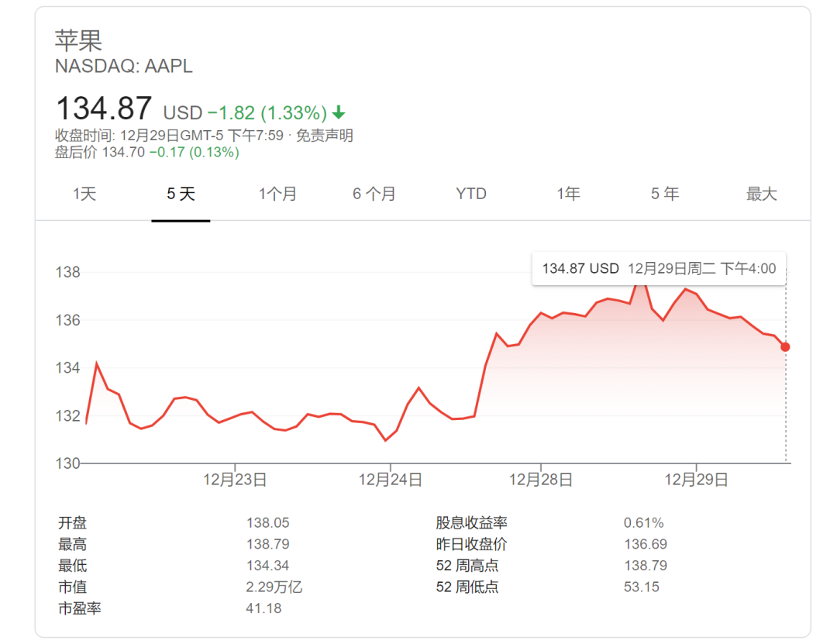This screenshot has width=837, height=644.
Task: Show the 6 个月 chart view
Action: (x=374, y=194)
